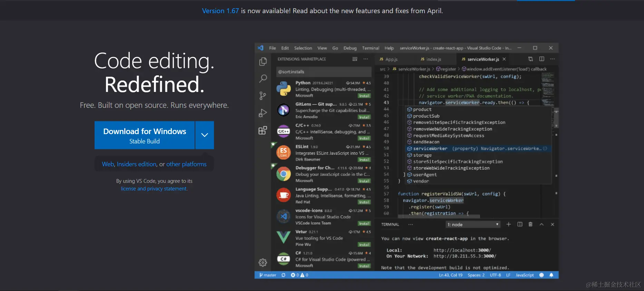Open the feedback smiley in status bar
Image resolution: width=644 pixels, height=291 pixels.
(541, 275)
